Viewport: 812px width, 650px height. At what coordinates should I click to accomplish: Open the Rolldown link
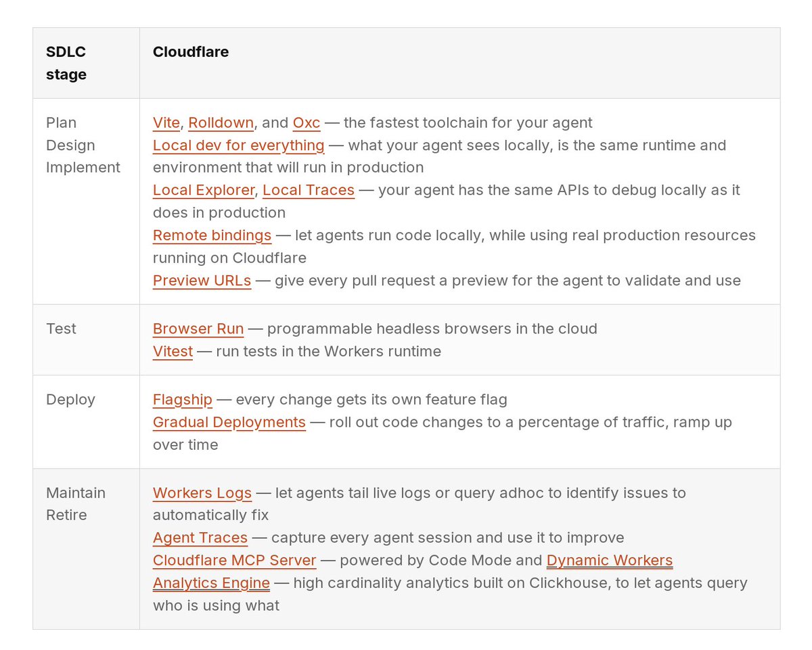click(x=221, y=122)
